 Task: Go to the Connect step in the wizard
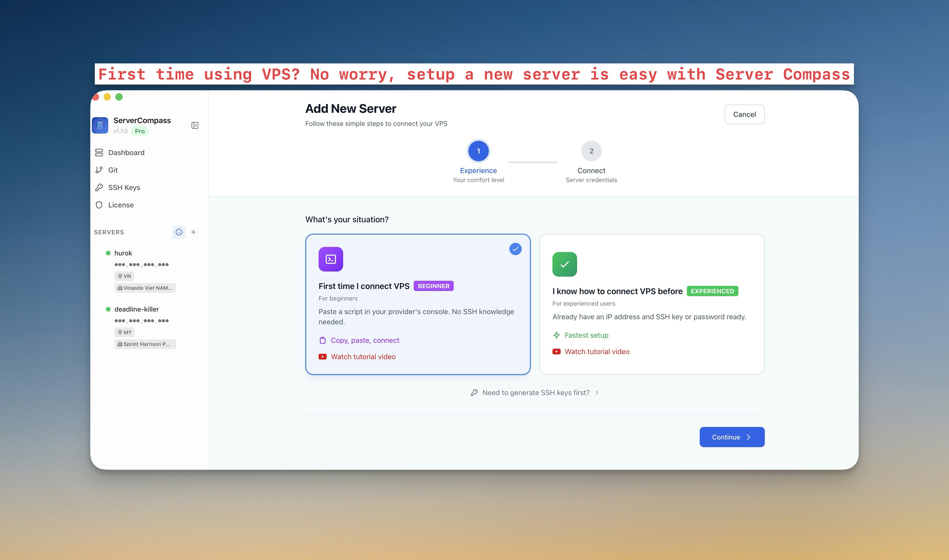(591, 151)
